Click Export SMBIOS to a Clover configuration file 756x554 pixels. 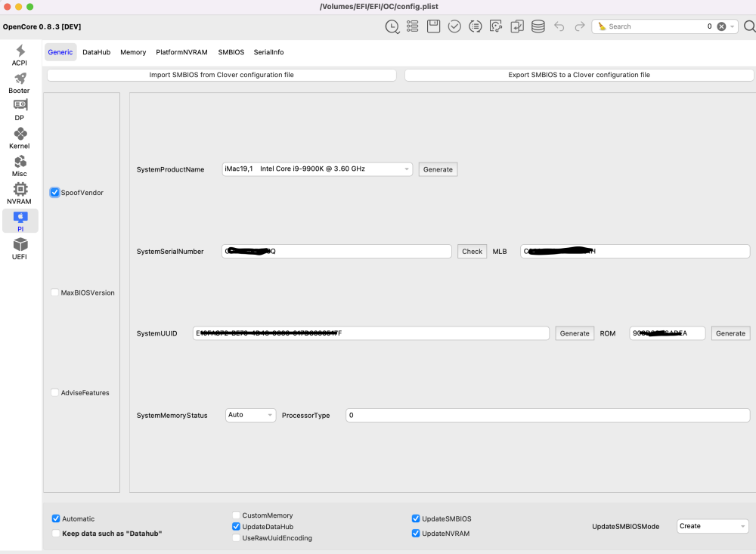[x=579, y=75]
